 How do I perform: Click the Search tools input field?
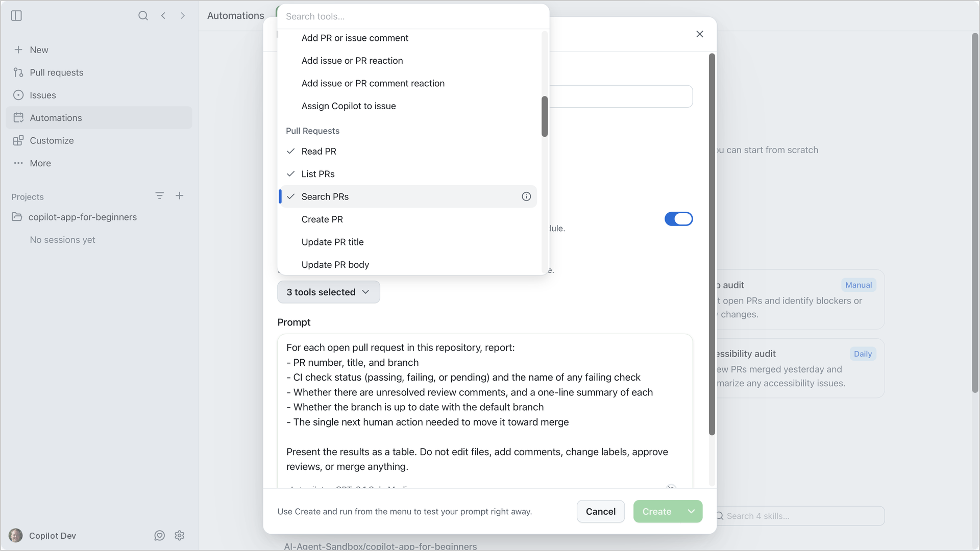413,16
